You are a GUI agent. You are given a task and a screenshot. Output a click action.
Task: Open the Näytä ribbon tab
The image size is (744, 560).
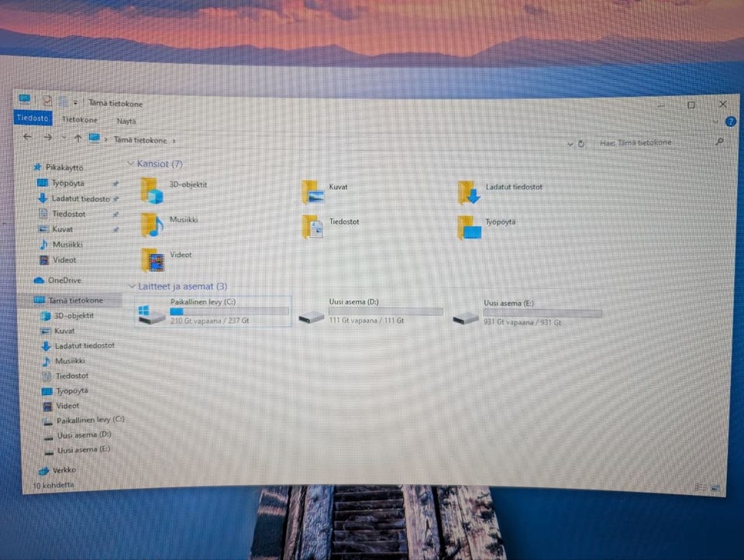126,121
